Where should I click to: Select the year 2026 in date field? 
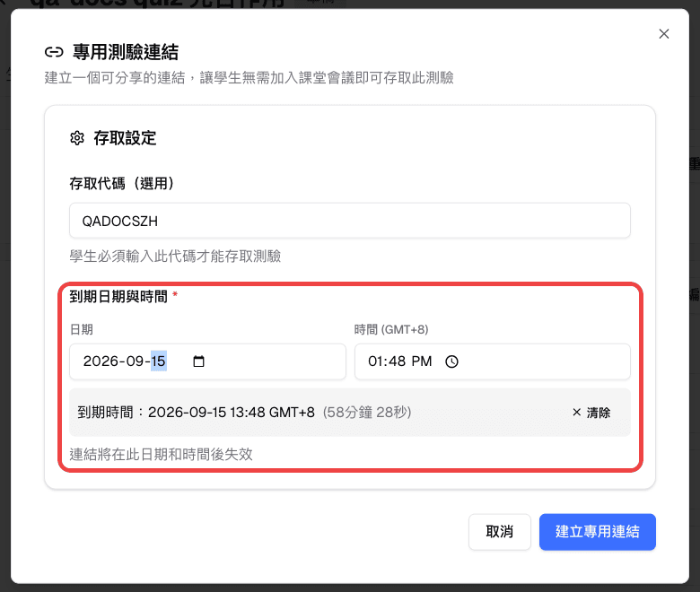click(102, 361)
